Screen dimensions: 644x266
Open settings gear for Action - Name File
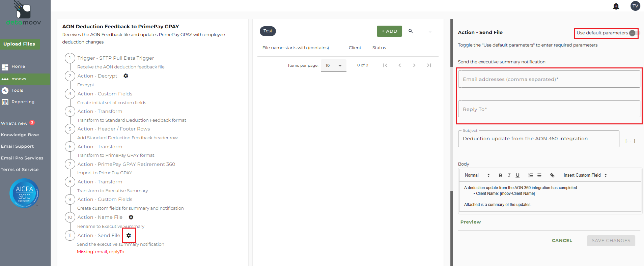click(x=131, y=217)
